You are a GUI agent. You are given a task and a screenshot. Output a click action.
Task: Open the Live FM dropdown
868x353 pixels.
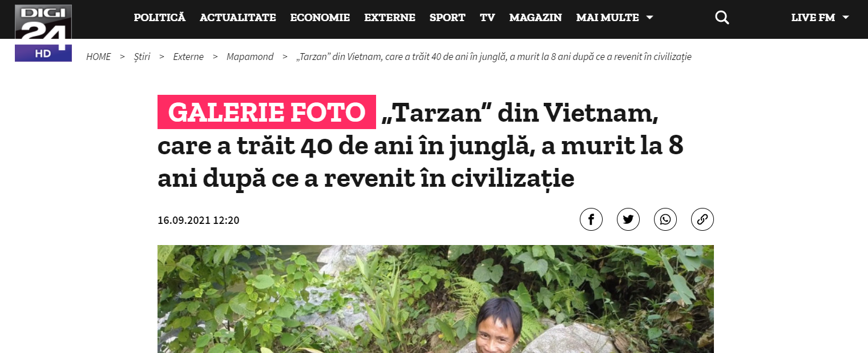[820, 18]
